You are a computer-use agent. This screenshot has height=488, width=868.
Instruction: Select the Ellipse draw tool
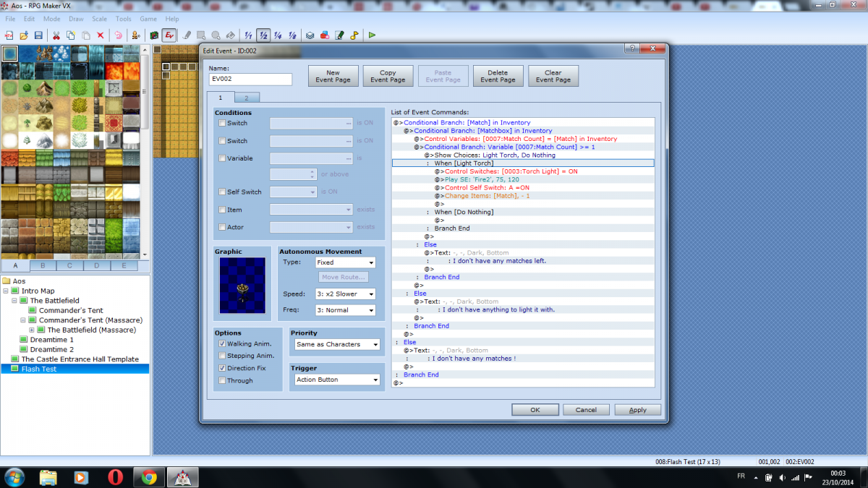pos(216,35)
